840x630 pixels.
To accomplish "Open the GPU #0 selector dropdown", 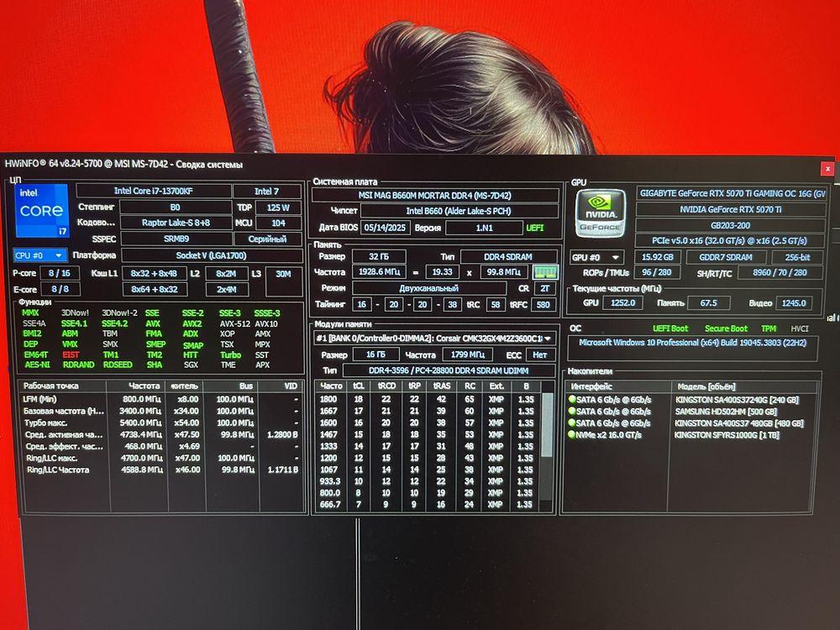I will pyautogui.click(x=596, y=257).
